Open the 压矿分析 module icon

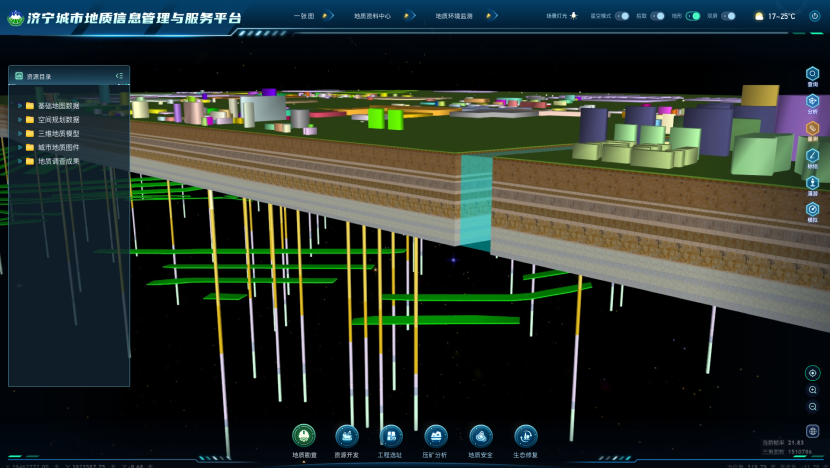click(436, 435)
